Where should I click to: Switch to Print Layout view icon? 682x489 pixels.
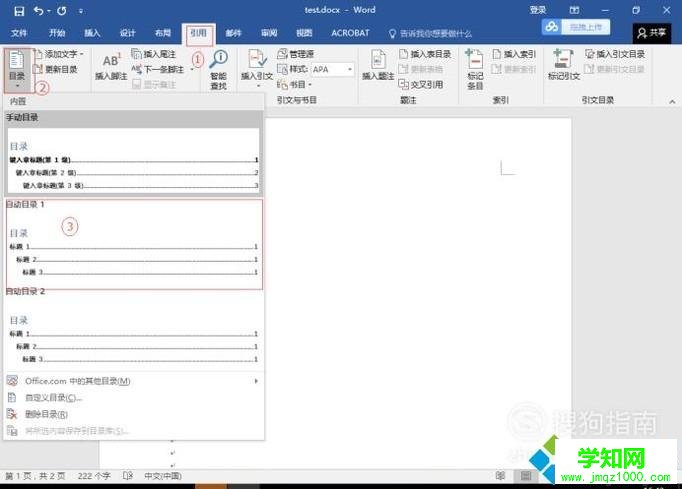pos(526,476)
